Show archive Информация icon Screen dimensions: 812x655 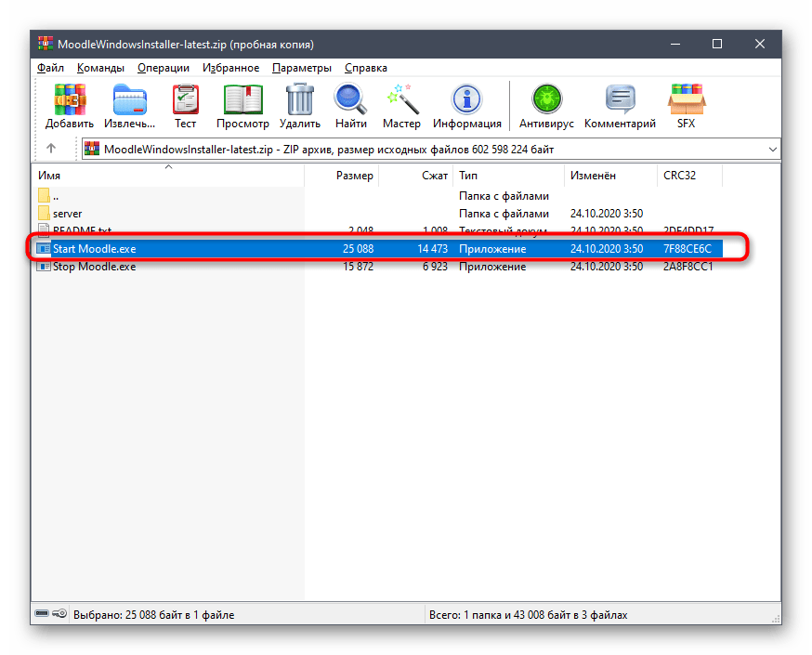[465, 100]
